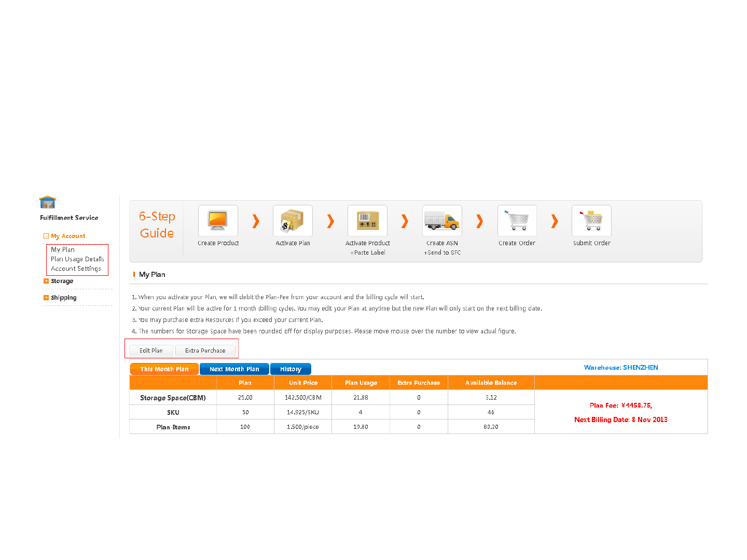Go to Account Settings
Viewport: 747px width, 560px height.
coord(76,269)
